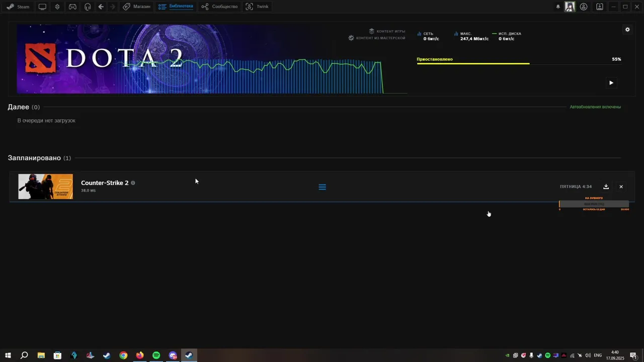This screenshot has width=644, height=362.
Task: Open the Windows Start button
Action: 8,355
